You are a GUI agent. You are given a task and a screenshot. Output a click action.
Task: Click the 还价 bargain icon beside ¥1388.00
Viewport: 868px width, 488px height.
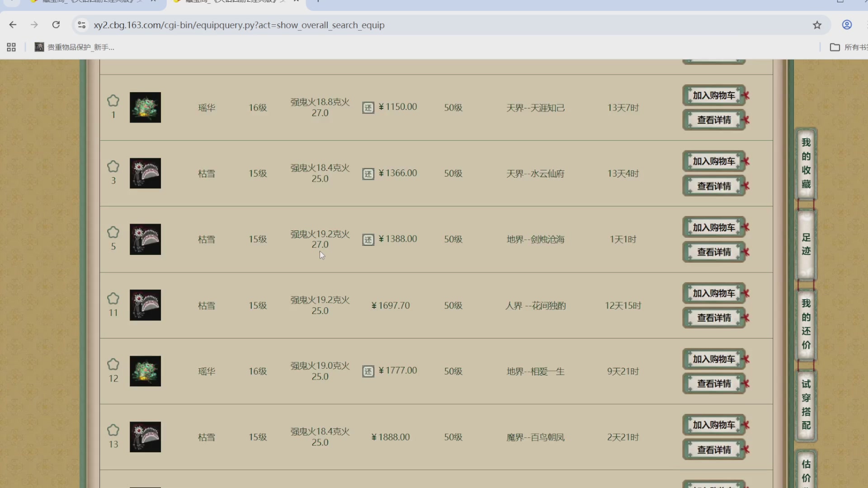point(368,239)
